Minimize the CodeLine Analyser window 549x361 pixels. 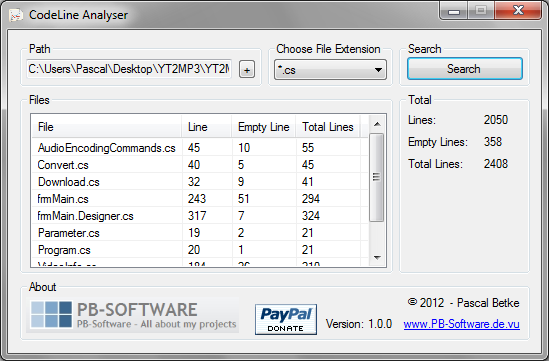(x=453, y=11)
